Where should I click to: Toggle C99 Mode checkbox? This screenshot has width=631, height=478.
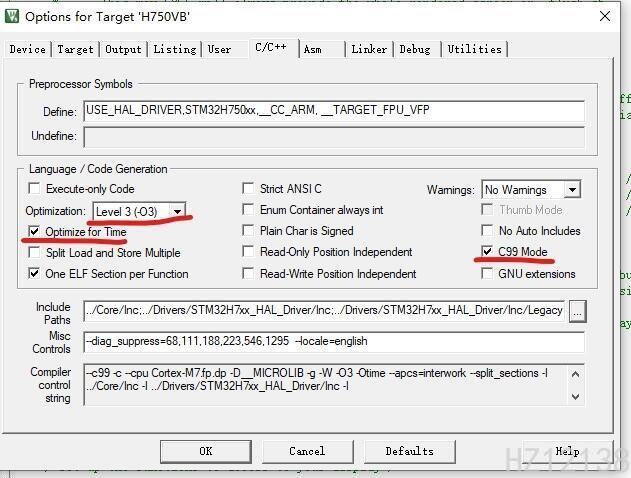[487, 251]
